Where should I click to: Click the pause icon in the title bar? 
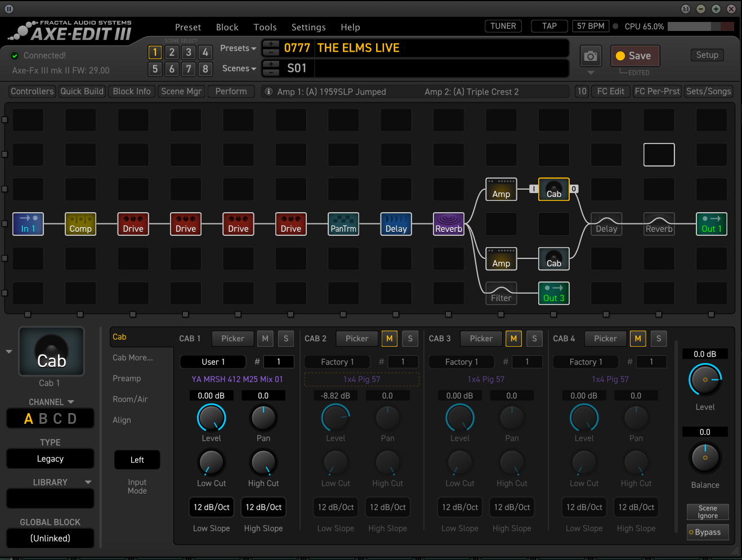9,9
